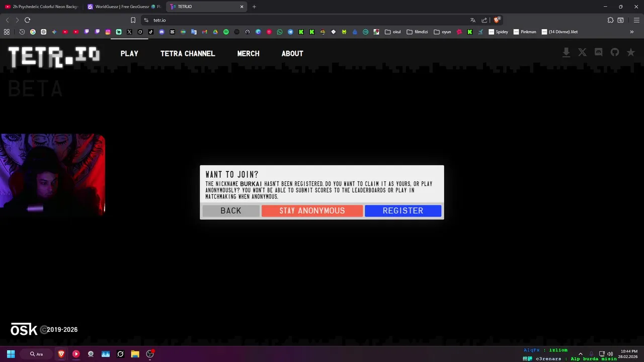Click the REGISTER button
The image size is (644, 362).
click(403, 211)
